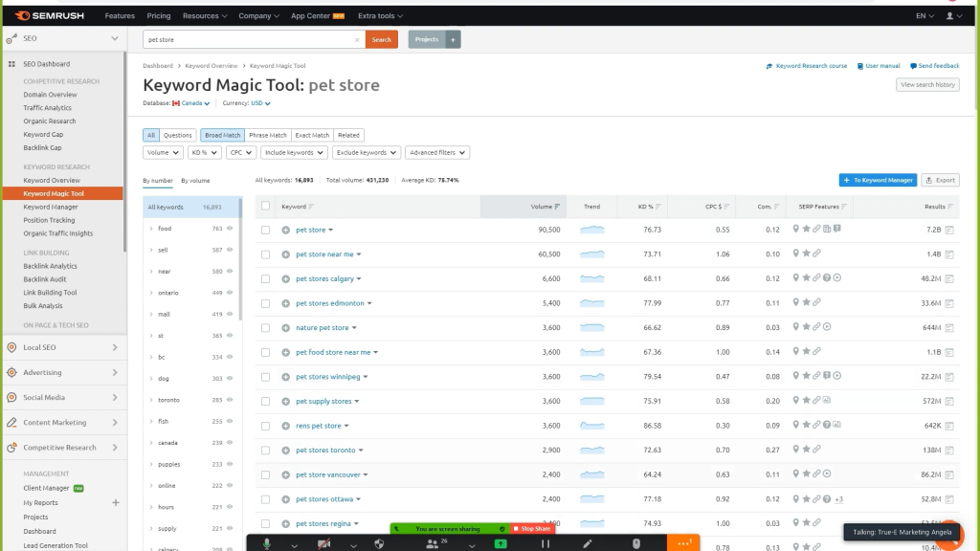The image size is (980, 551).
Task: Pause screen sharing in the meeting toolbar
Action: click(546, 543)
